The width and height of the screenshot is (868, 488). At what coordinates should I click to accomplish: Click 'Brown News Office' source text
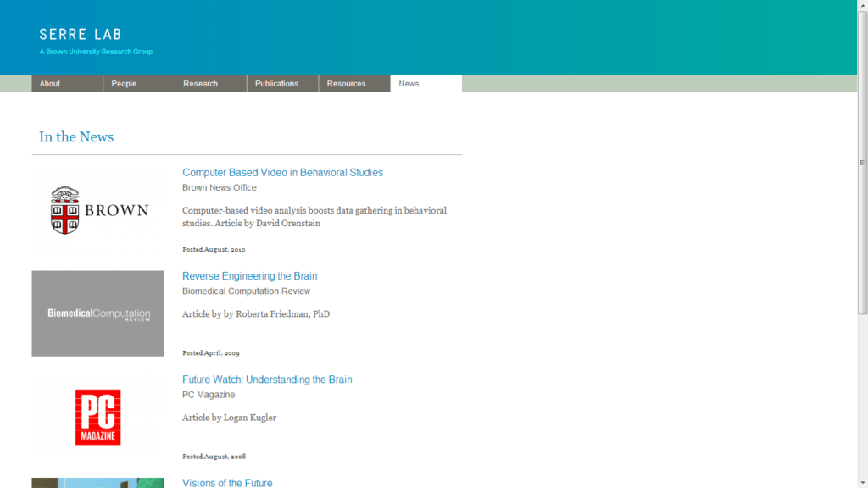click(x=220, y=187)
